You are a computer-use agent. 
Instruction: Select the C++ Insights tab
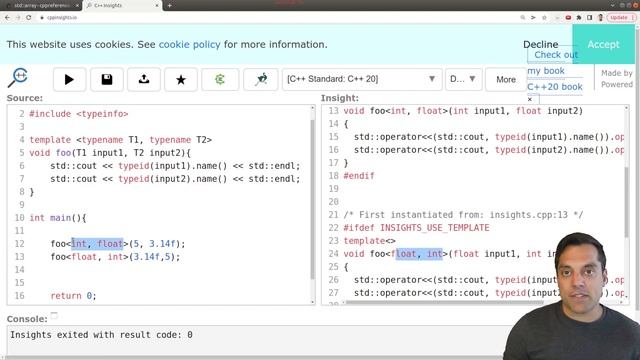122,6
